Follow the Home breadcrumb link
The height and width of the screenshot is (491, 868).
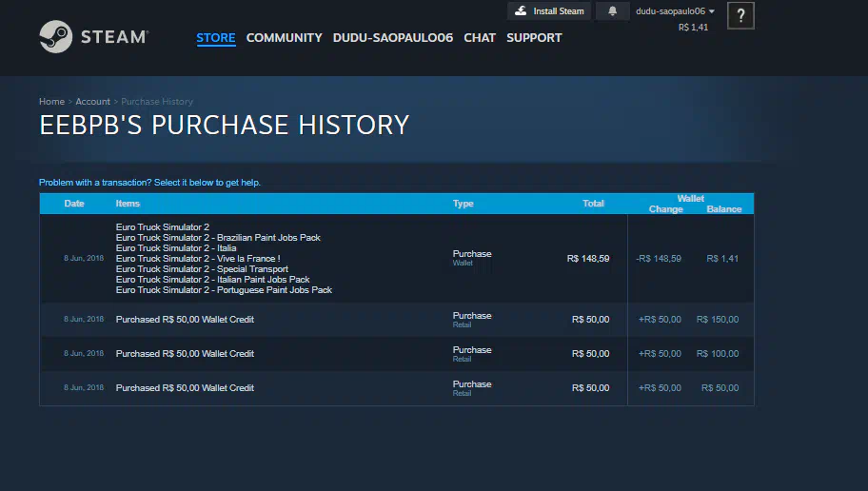pos(51,101)
